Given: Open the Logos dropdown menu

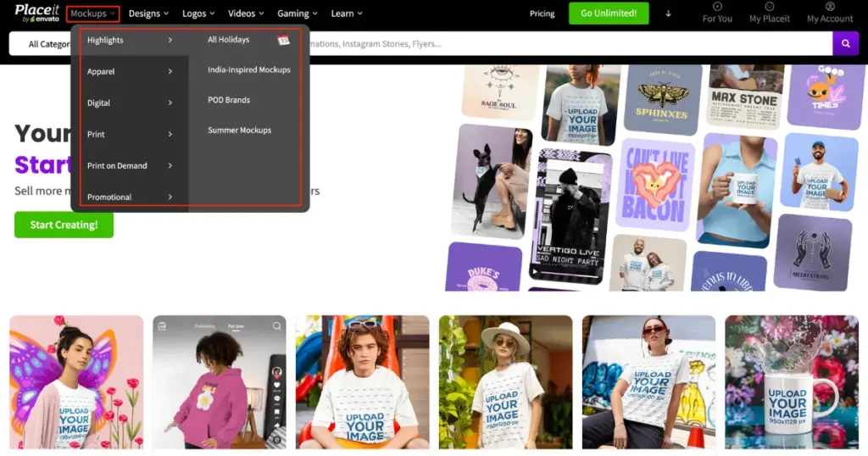Looking at the screenshot, I should coord(198,14).
